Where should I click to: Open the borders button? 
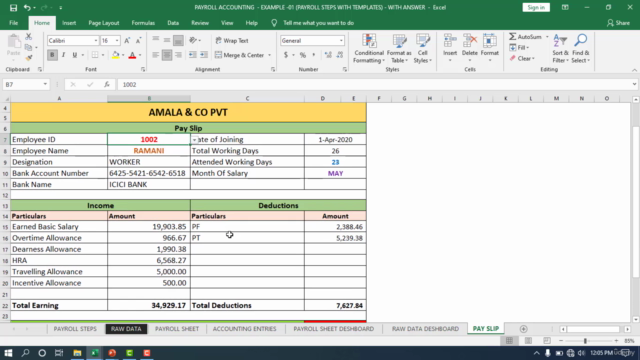click(x=95, y=55)
